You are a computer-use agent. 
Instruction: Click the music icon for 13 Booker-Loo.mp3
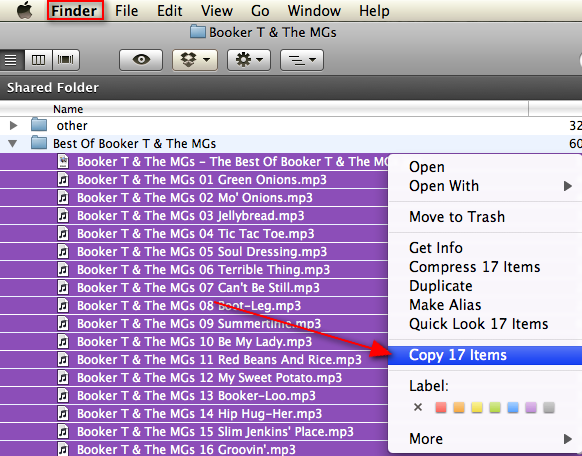[63, 396]
